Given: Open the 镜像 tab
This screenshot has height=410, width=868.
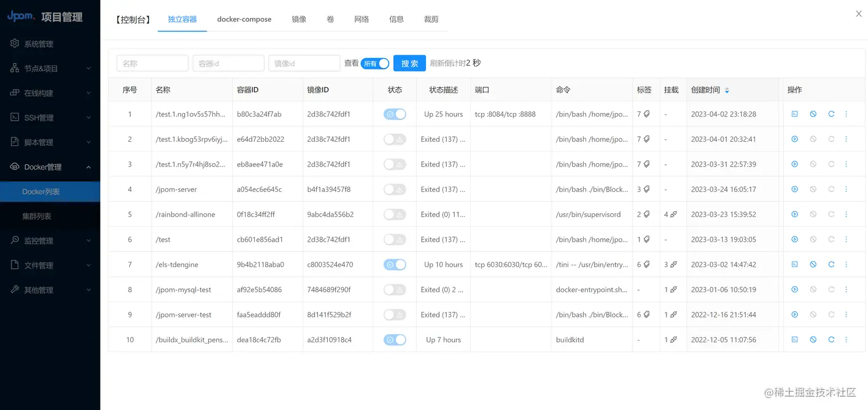Looking at the screenshot, I should [299, 19].
